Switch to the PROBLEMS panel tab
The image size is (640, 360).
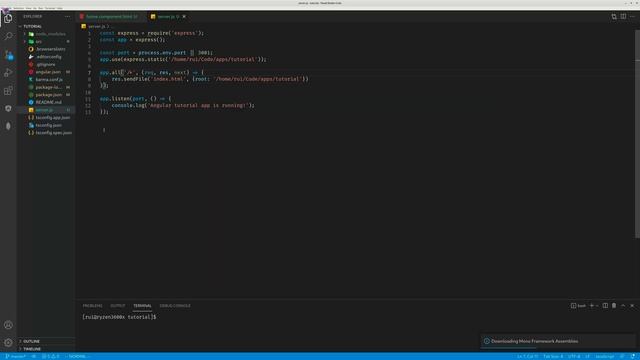92,306
